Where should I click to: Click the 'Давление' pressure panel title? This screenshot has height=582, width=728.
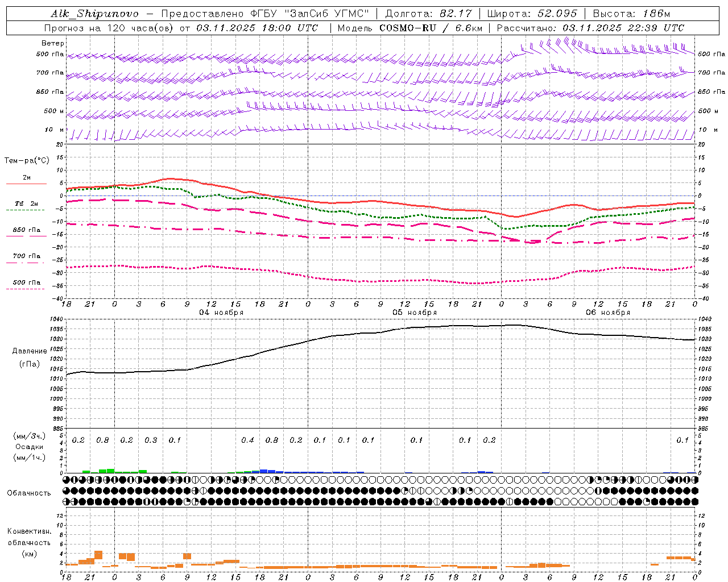click(30, 351)
